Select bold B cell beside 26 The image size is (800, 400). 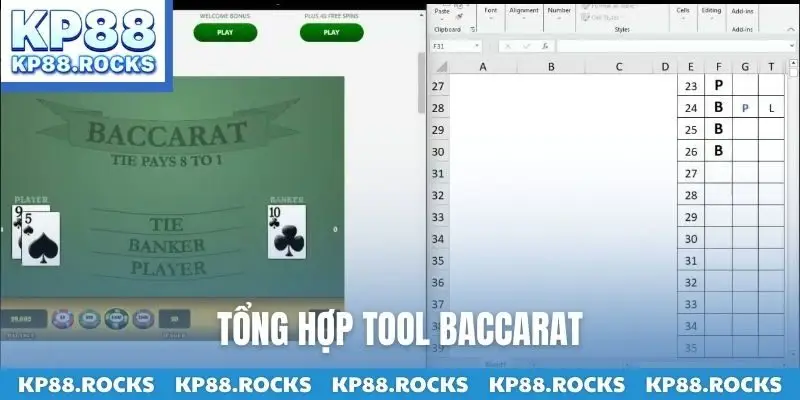pyautogui.click(x=718, y=151)
